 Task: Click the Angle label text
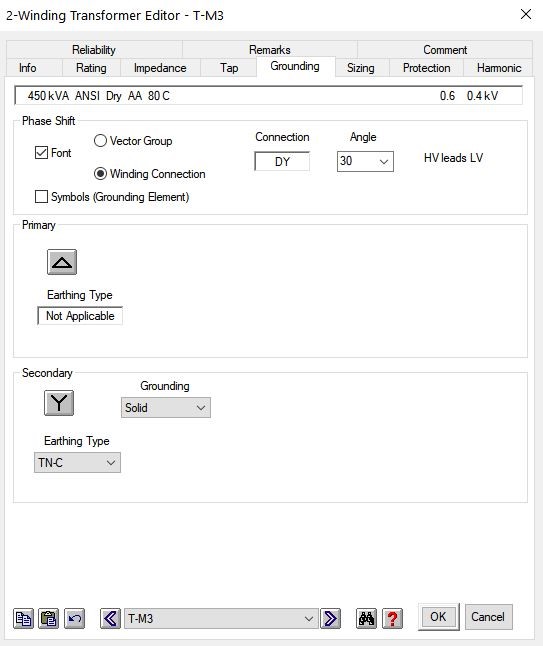(x=363, y=137)
